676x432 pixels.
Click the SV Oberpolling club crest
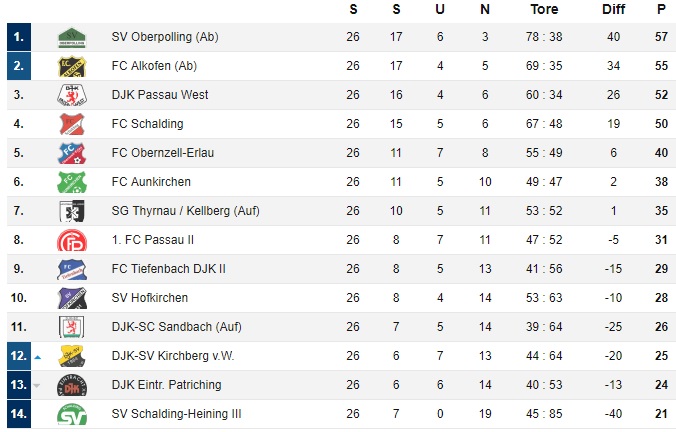(x=72, y=38)
